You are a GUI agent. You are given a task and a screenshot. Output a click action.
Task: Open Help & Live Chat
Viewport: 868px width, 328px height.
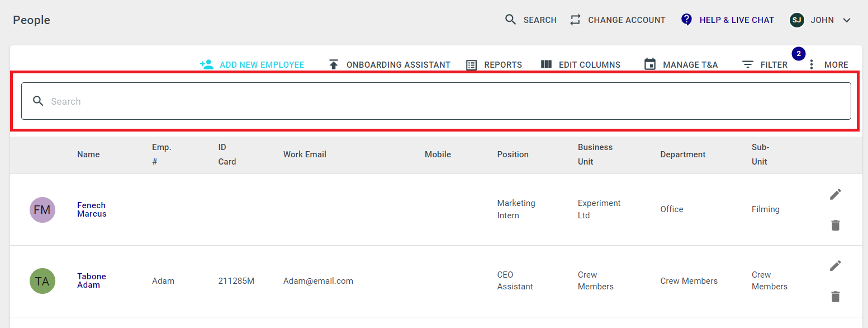[x=727, y=20]
